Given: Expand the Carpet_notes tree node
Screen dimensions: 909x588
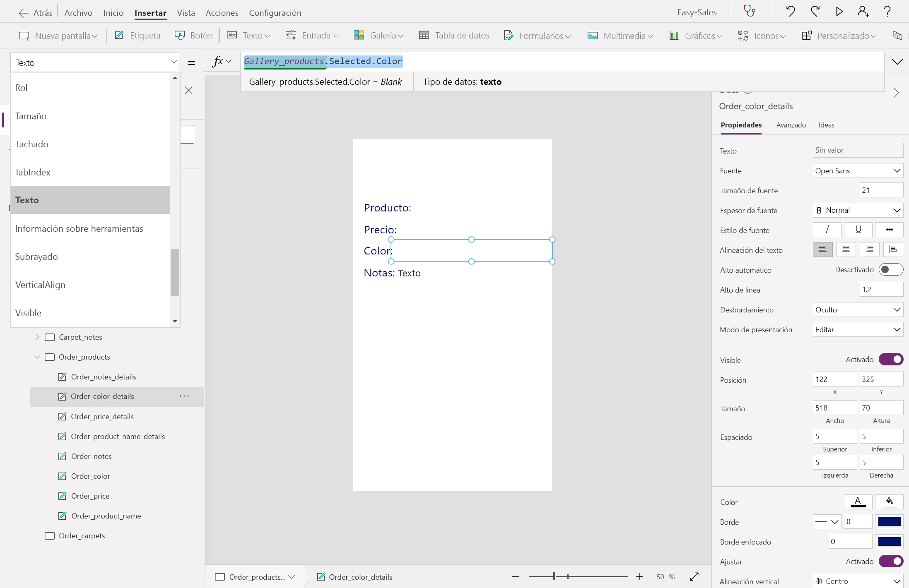Looking at the screenshot, I should point(37,337).
